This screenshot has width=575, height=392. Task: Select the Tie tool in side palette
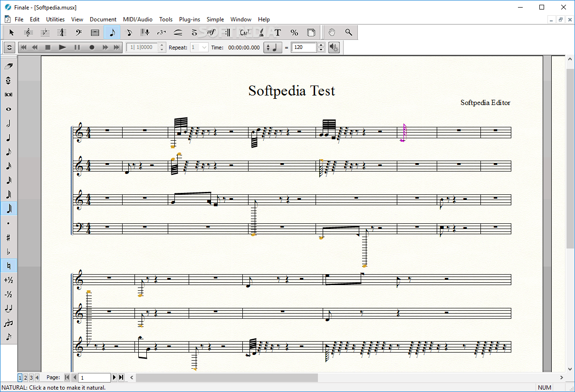(x=9, y=308)
